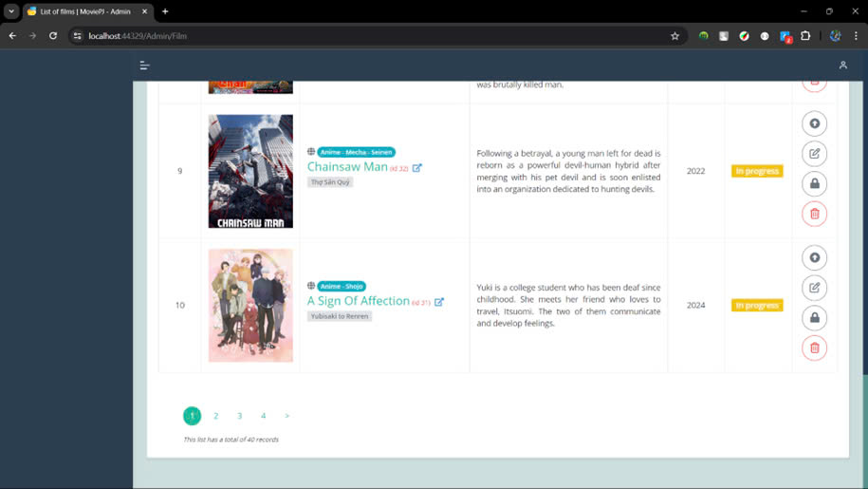
Task: Go back to the previous page
Action: pyautogui.click(x=12, y=36)
